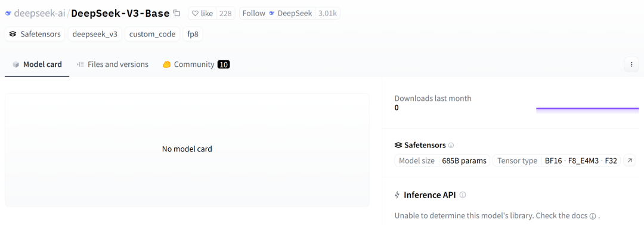Click the heart like icon

point(195,13)
